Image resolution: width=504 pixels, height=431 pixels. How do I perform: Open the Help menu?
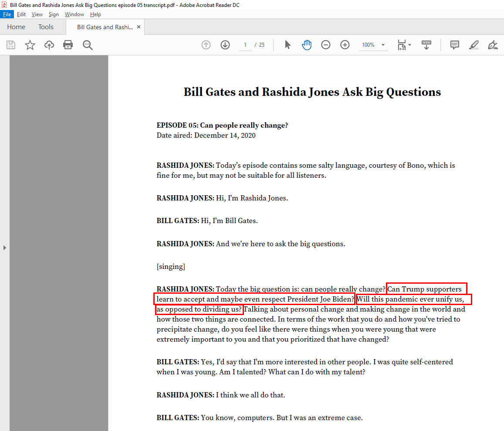point(95,14)
